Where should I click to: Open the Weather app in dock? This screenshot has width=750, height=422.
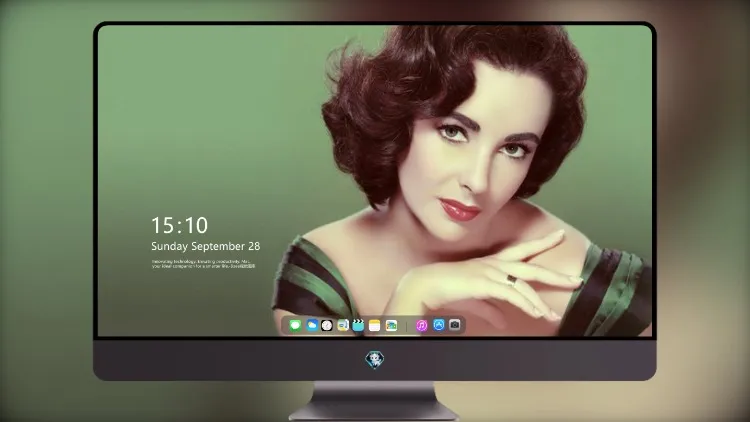pyautogui.click(x=311, y=325)
